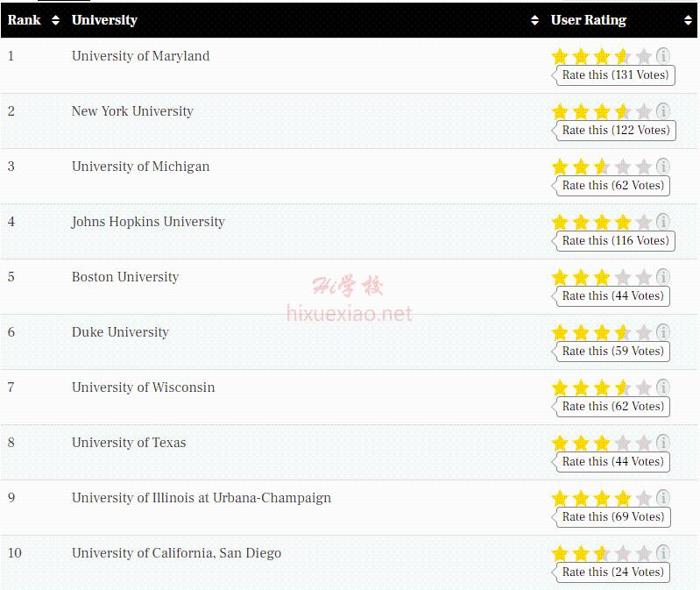Click info icon beside University of Maryland rating
Viewport: 700px width, 590px height.
pyautogui.click(x=663, y=56)
